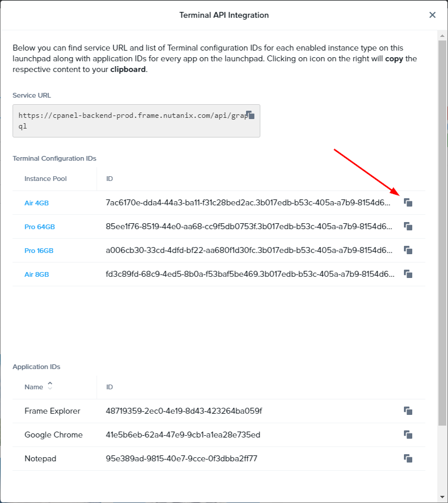Copy the Service URL to clipboard

251,115
